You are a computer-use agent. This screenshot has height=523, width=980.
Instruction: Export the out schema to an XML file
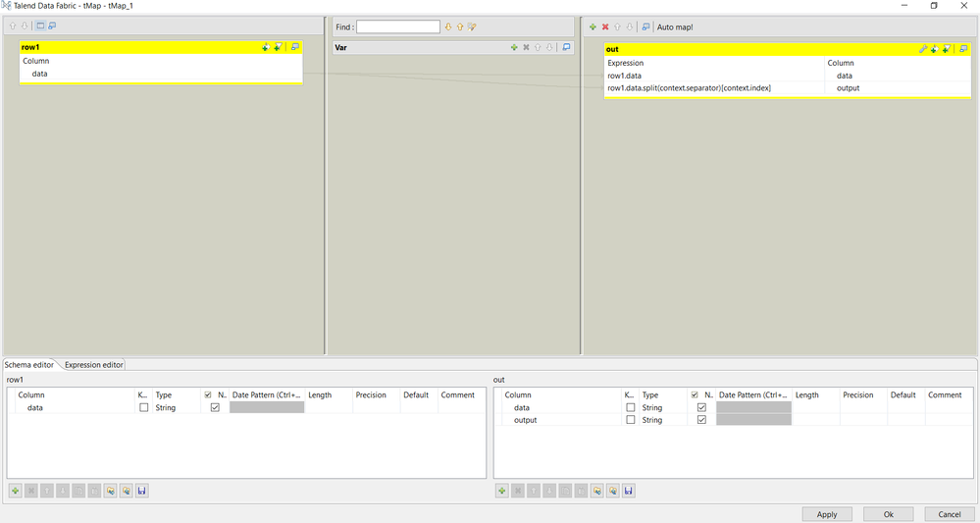click(x=613, y=491)
